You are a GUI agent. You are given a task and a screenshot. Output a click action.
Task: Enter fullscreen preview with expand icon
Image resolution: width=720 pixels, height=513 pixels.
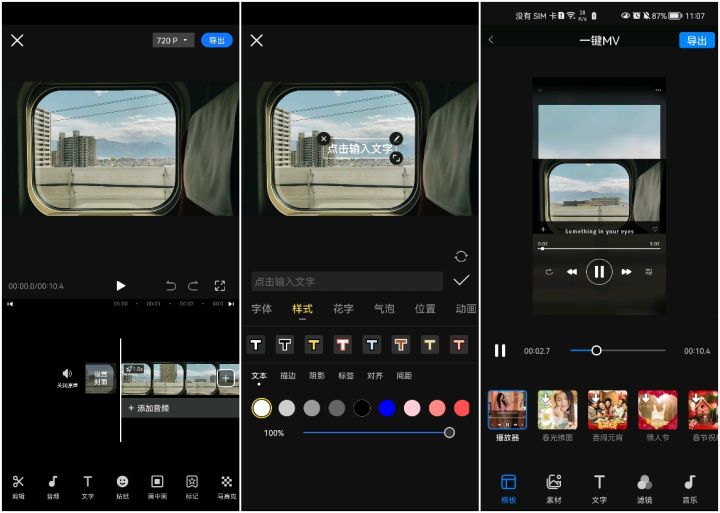click(x=220, y=286)
